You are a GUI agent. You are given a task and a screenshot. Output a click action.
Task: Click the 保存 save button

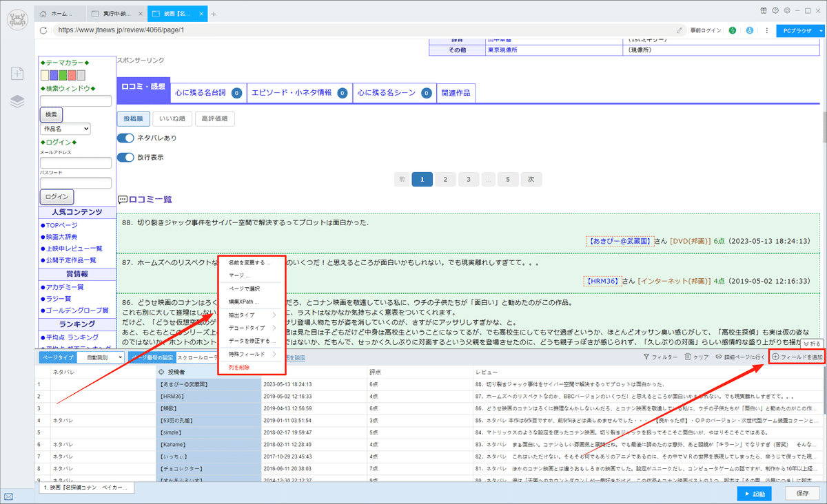tap(802, 494)
